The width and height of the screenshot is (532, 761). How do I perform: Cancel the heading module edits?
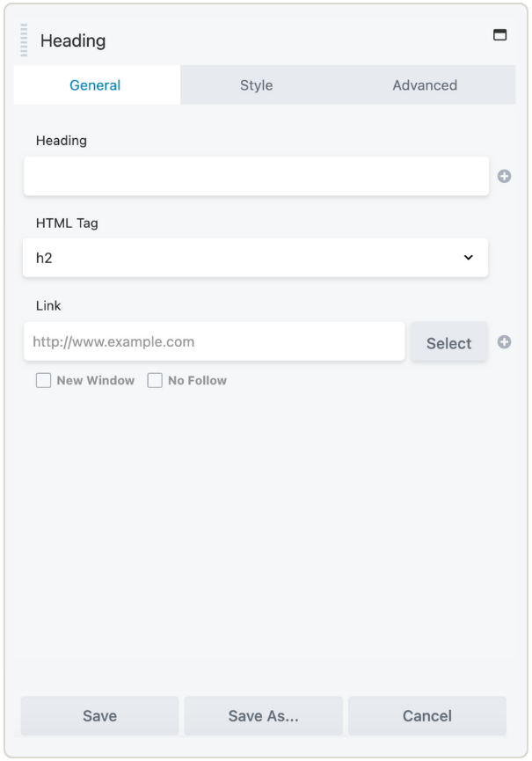(x=427, y=715)
